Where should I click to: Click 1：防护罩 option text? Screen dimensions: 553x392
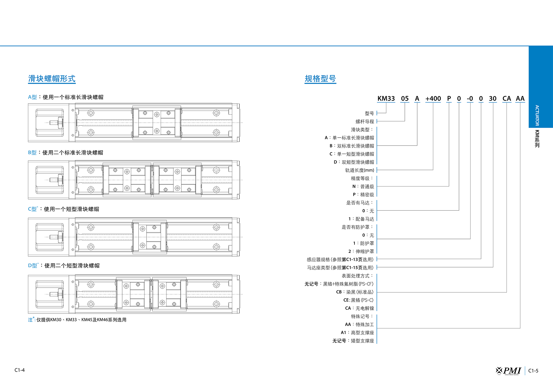point(364,243)
